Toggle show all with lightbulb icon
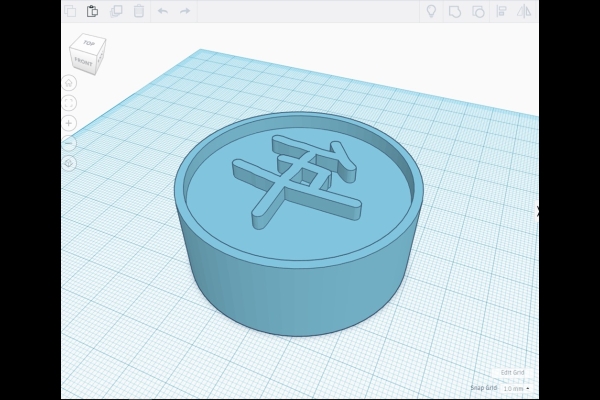 [x=431, y=11]
